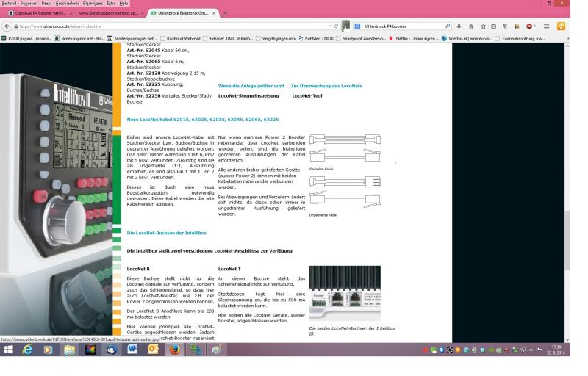Open Extranet UMC St Radb bookmark
Screen dimensions: 588x376
228,39
